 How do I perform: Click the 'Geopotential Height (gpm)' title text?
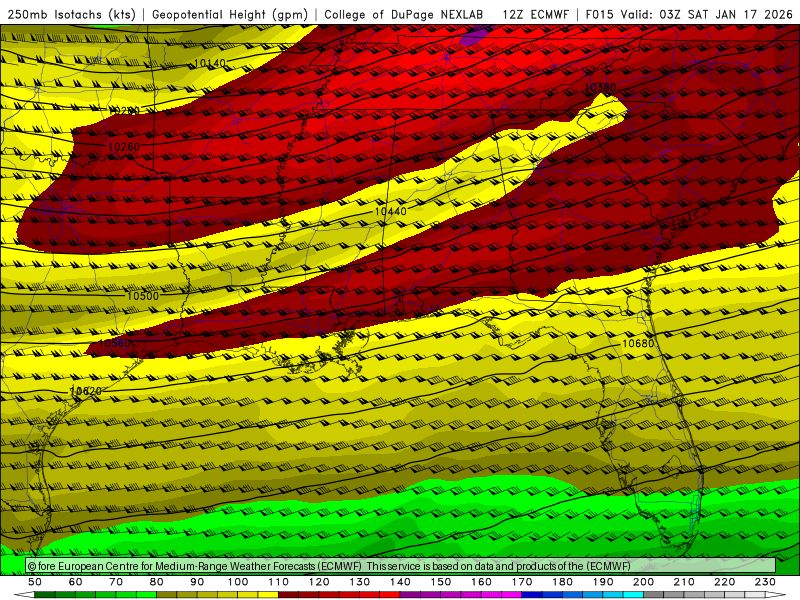point(230,15)
